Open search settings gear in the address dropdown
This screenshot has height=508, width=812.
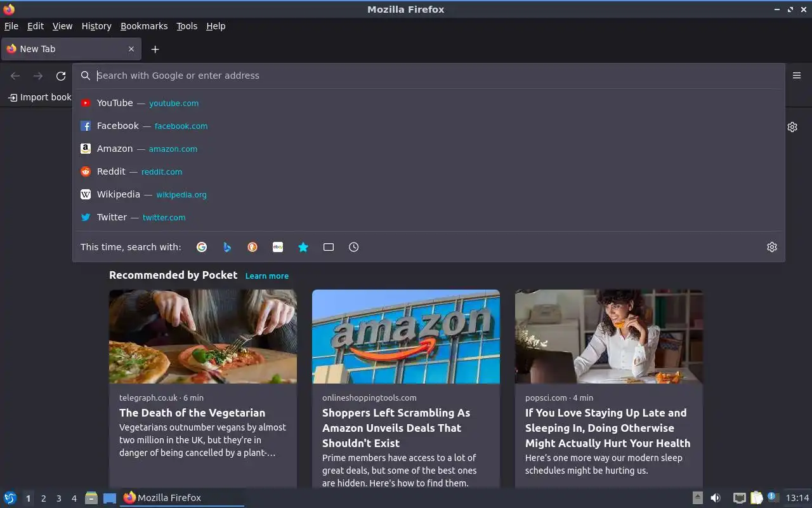(772, 247)
